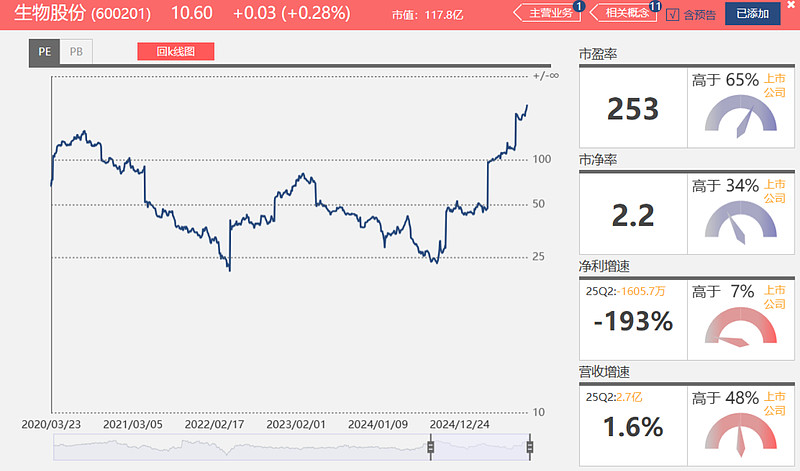Image resolution: width=800 pixels, height=471 pixels.
Task: Click the date label 2020/03/23
Action: point(51,425)
